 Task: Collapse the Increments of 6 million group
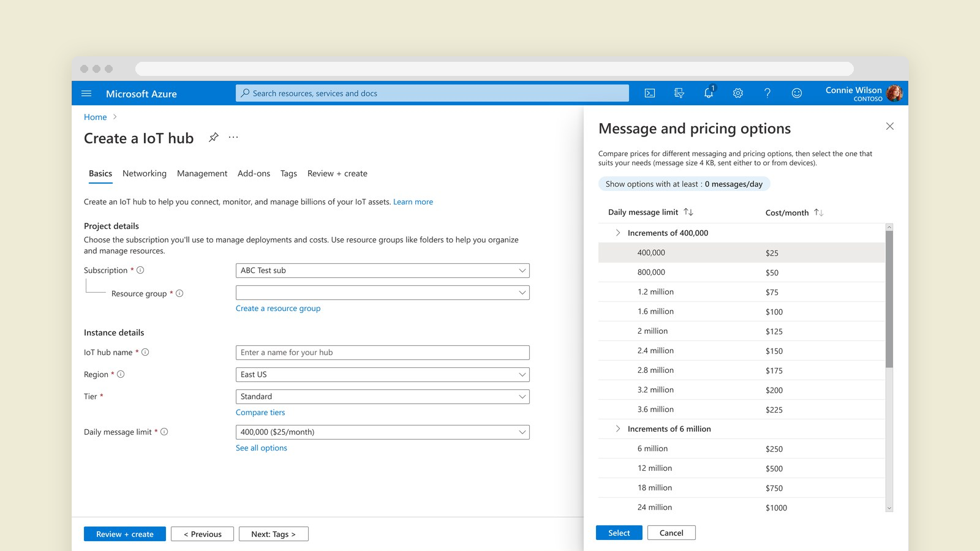[618, 429]
